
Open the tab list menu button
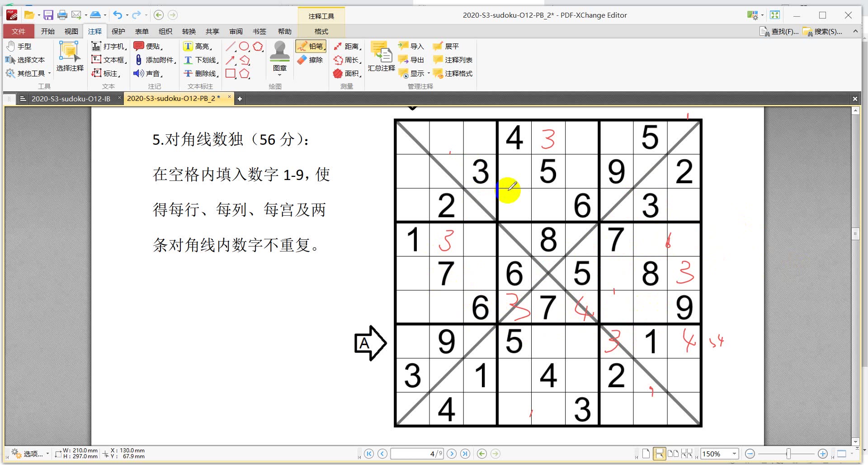point(23,99)
